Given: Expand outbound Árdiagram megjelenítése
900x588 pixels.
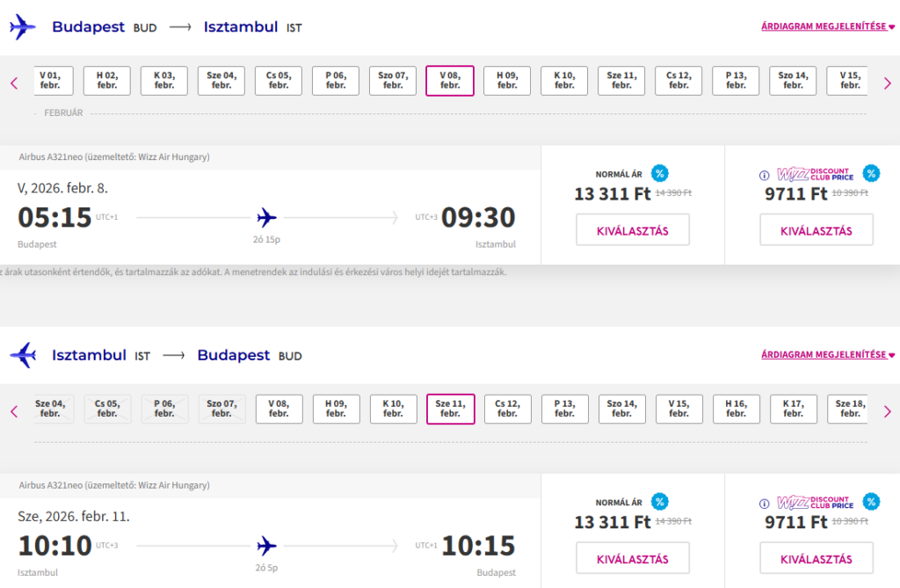Looking at the screenshot, I should point(827,26).
